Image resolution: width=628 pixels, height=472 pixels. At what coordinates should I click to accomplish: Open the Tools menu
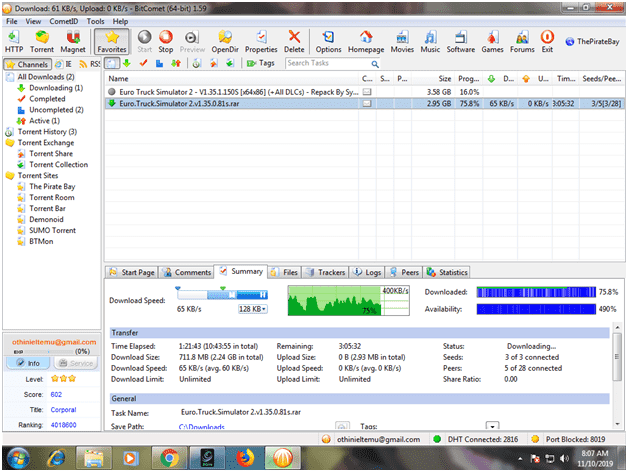coord(95,21)
